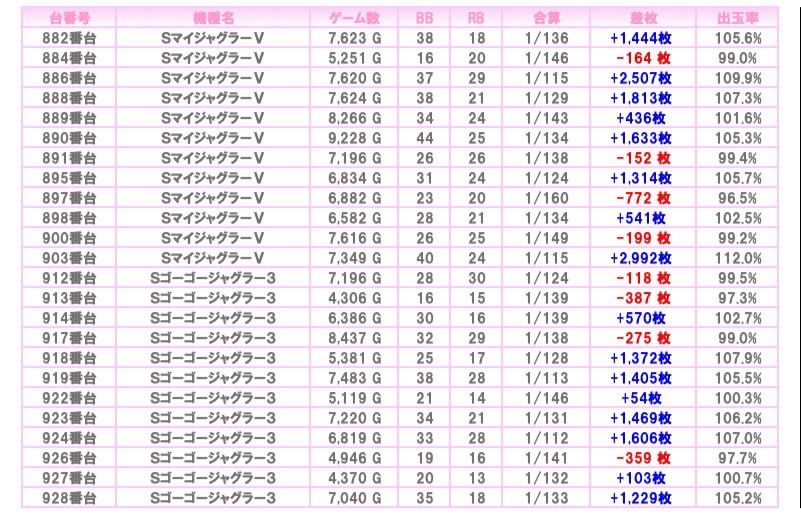Click the 1/160 combined probability
801x528 pixels.
[547, 198]
